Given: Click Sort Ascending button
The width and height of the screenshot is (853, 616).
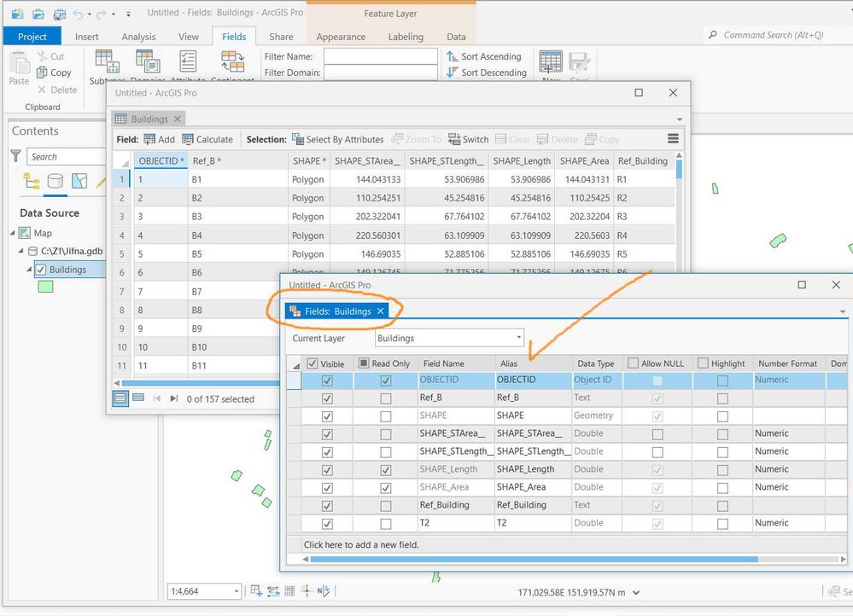Looking at the screenshot, I should pos(484,56).
